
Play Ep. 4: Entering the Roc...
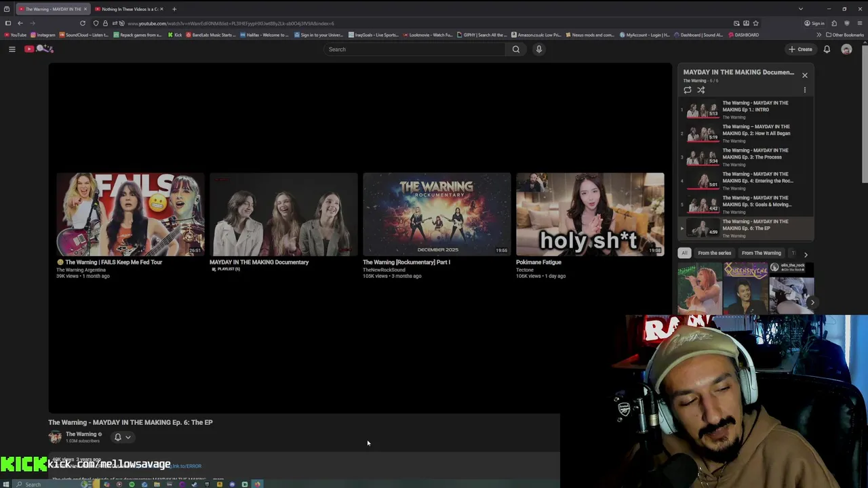[746, 181]
